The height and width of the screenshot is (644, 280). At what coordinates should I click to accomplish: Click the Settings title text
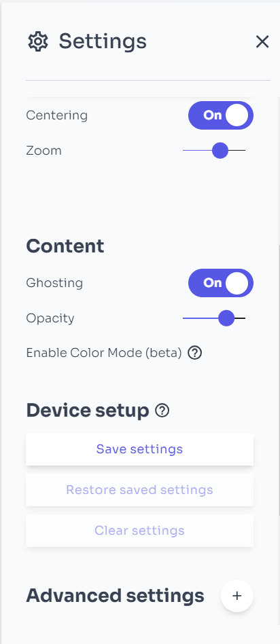[x=103, y=41]
